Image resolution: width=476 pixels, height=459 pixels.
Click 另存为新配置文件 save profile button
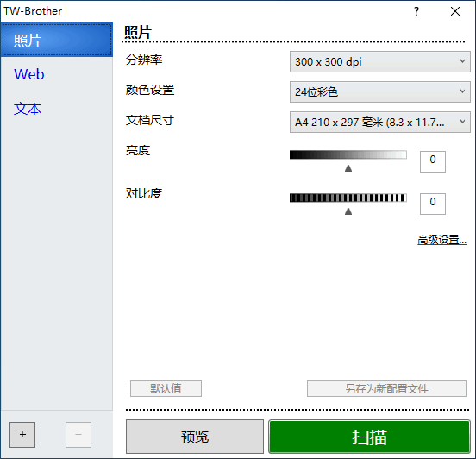tap(386, 388)
